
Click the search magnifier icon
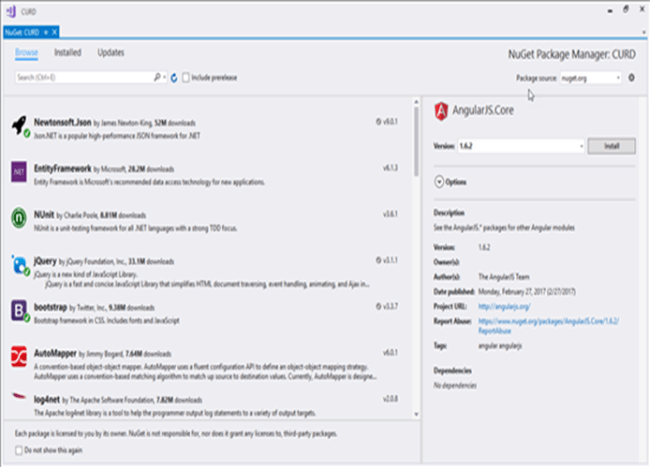click(158, 77)
